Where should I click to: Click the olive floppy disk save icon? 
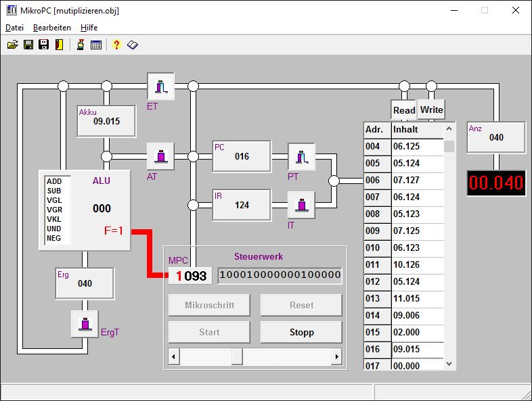(x=28, y=45)
